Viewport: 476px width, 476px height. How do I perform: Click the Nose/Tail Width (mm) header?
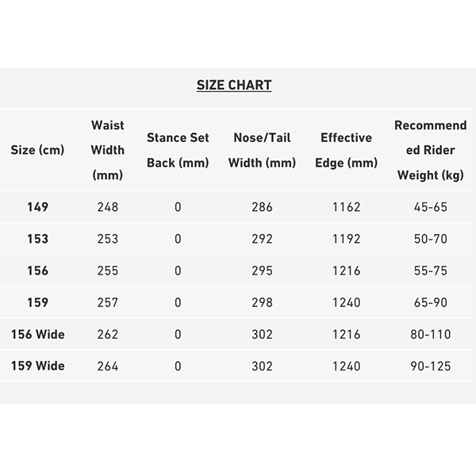point(262,150)
